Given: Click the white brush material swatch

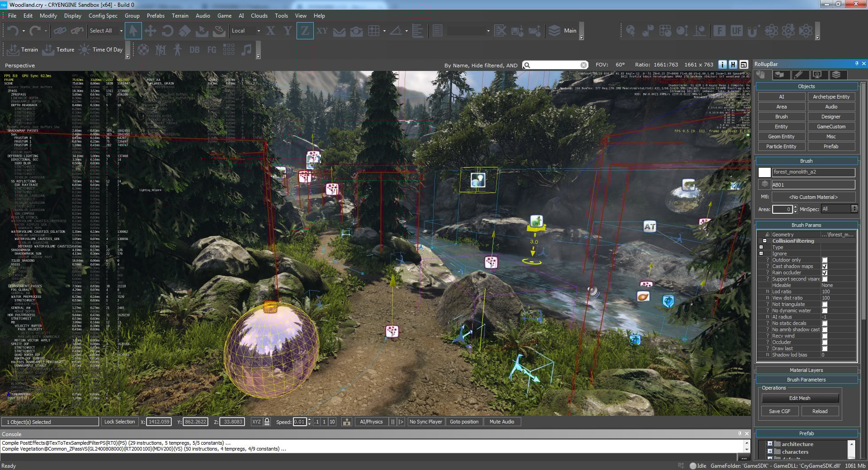Looking at the screenshot, I should pyautogui.click(x=764, y=172).
